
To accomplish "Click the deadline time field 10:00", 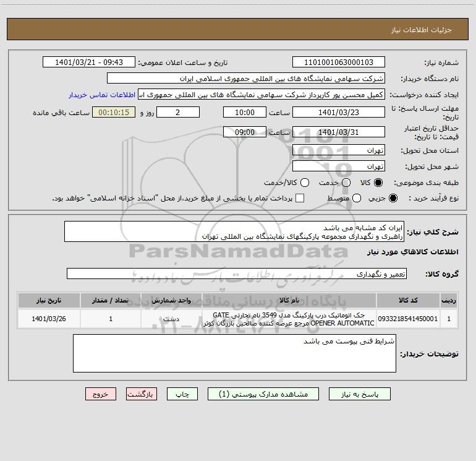I will pyautogui.click(x=245, y=112).
